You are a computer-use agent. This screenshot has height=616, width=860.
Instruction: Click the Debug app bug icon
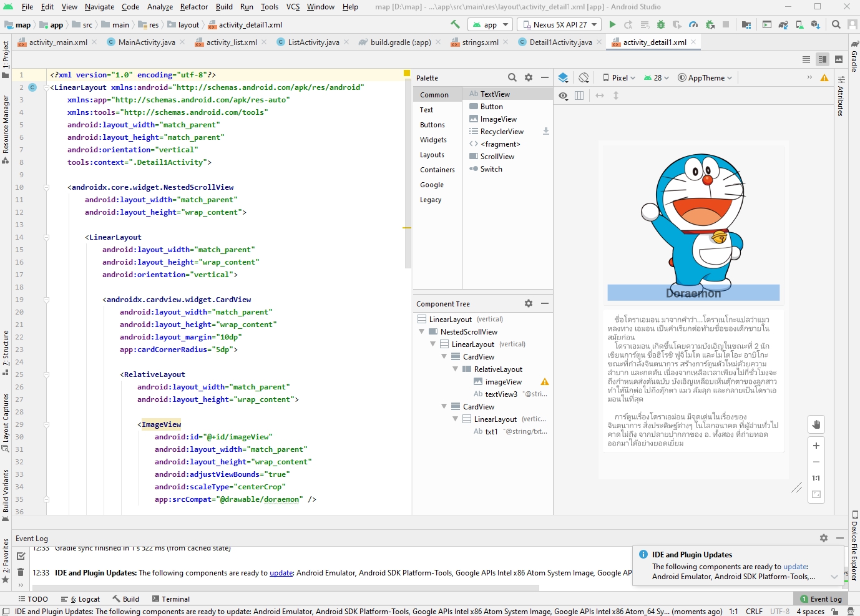tap(661, 24)
